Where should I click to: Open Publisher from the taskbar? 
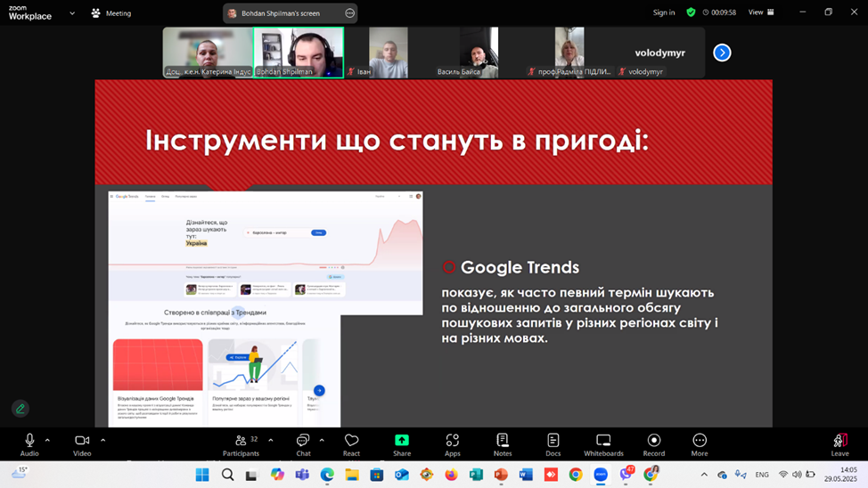(476, 475)
